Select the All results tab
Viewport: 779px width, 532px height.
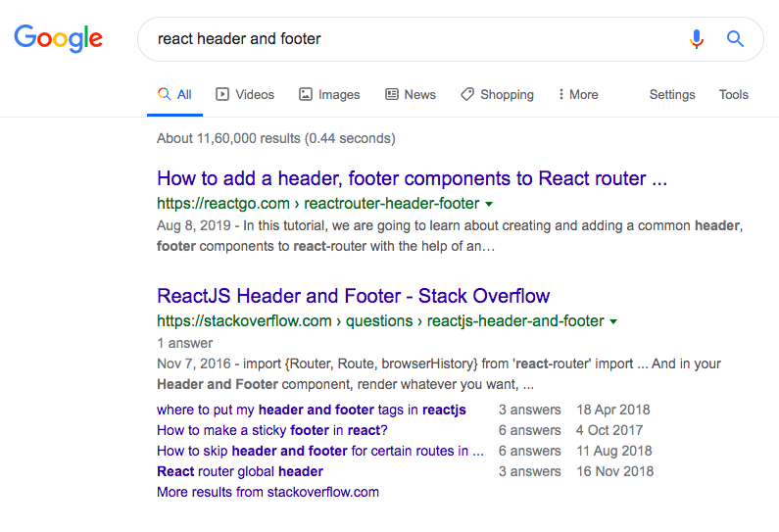point(174,94)
